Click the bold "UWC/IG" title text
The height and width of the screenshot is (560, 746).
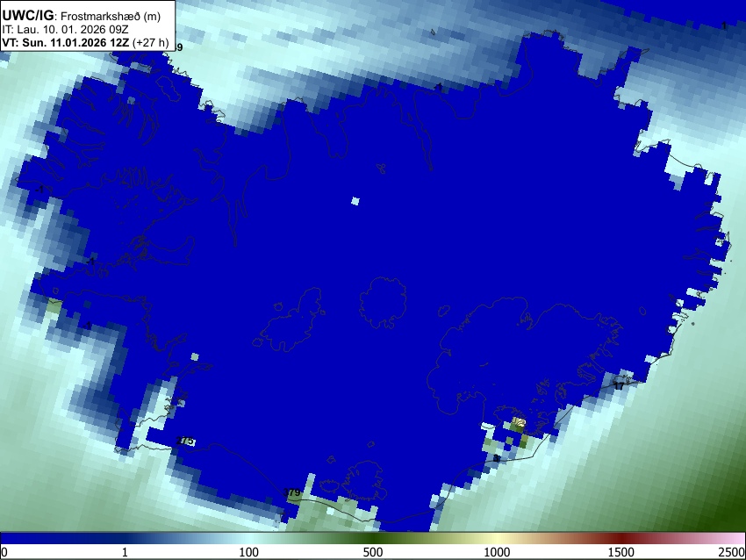pos(28,16)
